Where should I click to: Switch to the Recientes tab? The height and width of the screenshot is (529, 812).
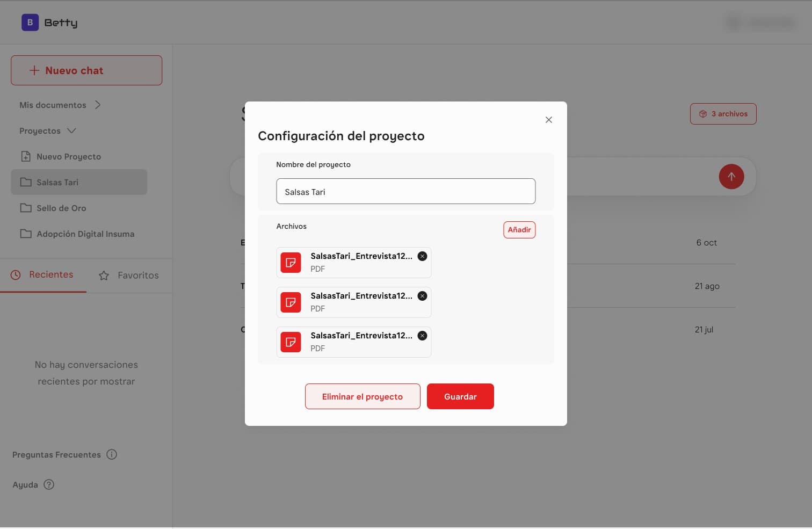43,275
